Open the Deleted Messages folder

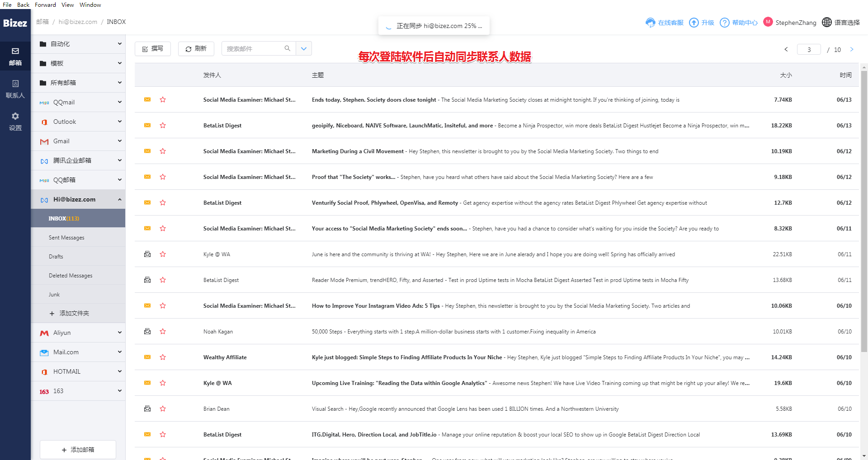click(x=78, y=276)
